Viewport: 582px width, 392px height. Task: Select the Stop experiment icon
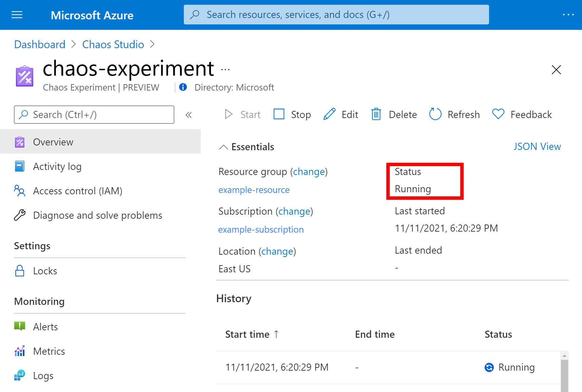(x=279, y=114)
